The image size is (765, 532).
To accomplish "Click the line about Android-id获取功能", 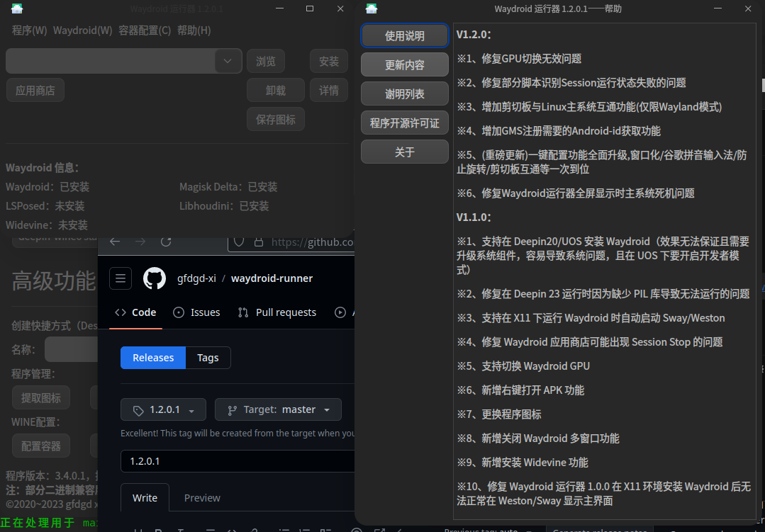I will (559, 131).
